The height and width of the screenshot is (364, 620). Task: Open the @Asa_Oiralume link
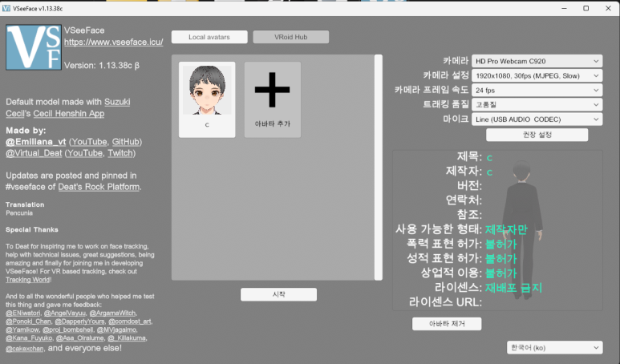click(80, 338)
